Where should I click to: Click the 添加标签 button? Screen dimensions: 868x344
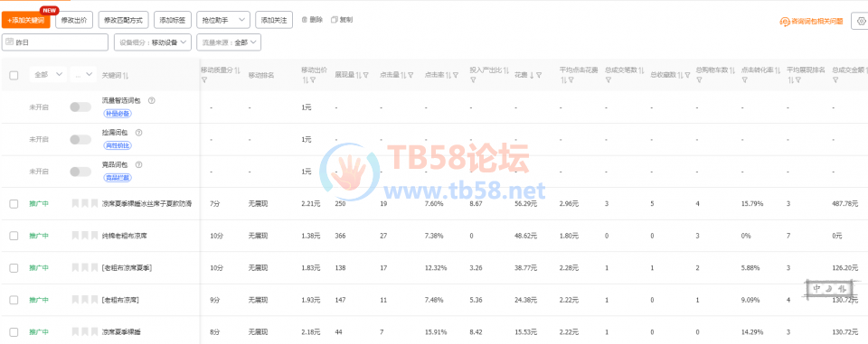172,20
